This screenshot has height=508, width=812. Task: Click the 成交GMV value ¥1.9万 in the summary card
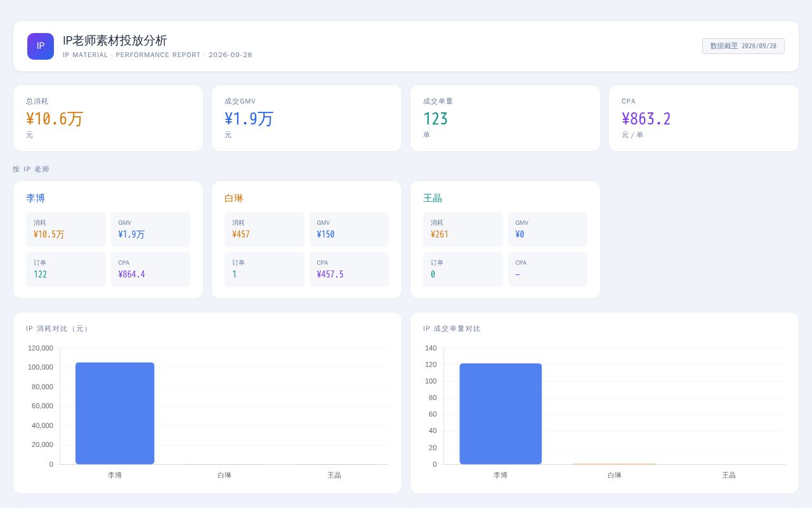pos(249,119)
